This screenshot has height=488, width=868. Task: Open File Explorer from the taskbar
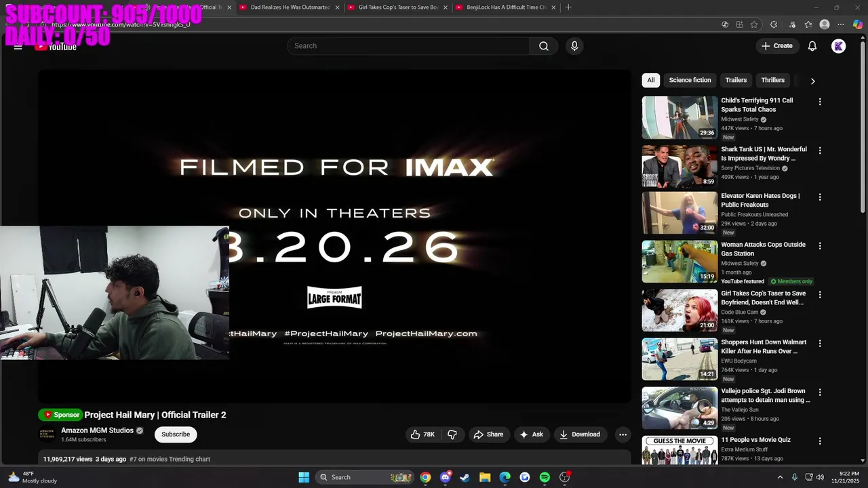(x=485, y=477)
